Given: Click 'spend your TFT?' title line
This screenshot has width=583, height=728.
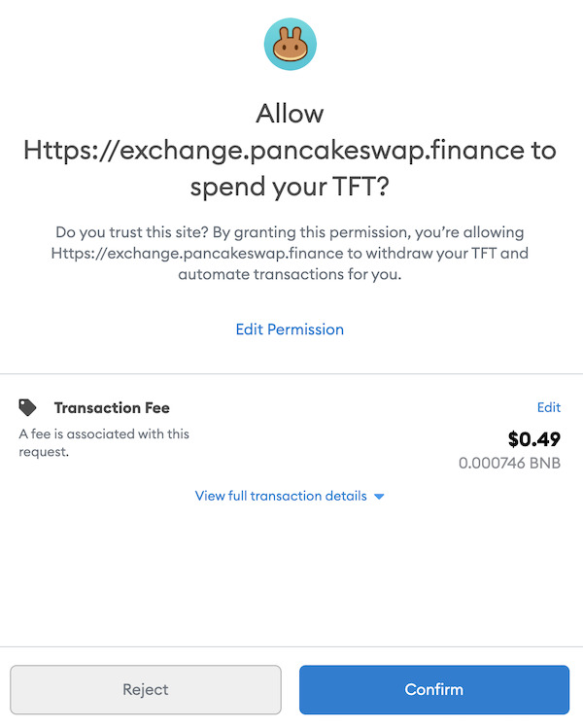Looking at the screenshot, I should [x=290, y=188].
